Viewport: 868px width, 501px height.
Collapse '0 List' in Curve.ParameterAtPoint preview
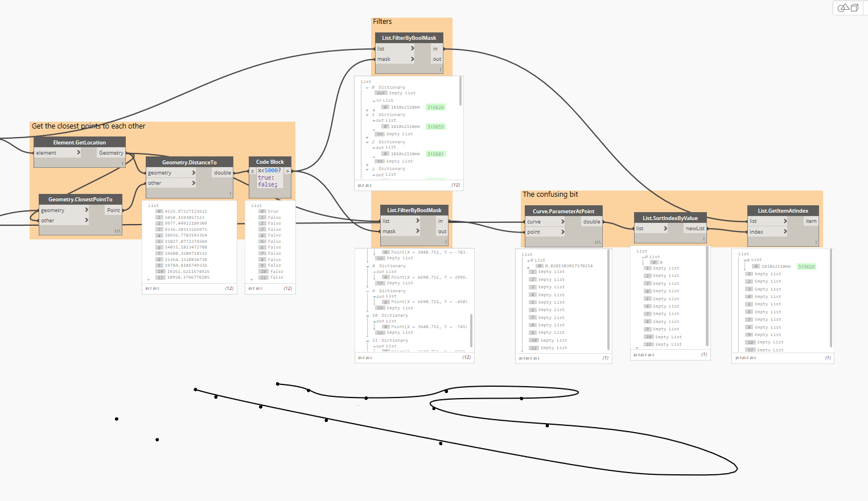tap(529, 260)
